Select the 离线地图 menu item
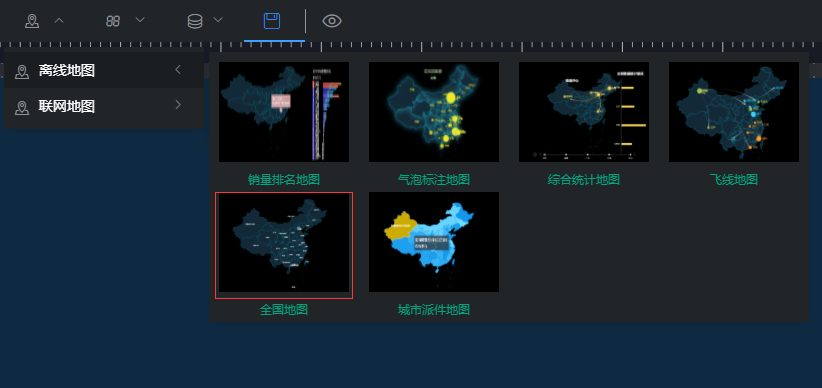 coord(104,70)
